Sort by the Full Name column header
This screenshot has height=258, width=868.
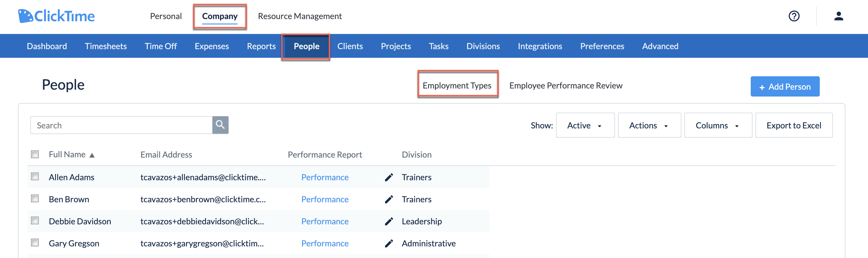click(x=67, y=154)
